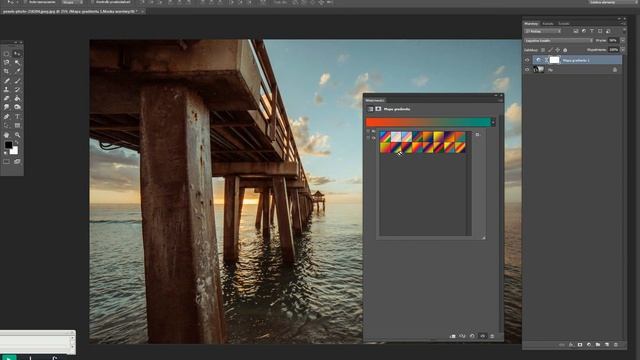The image size is (640, 360).
Task: Select the Paint Bucket tool
Action: pos(17,98)
